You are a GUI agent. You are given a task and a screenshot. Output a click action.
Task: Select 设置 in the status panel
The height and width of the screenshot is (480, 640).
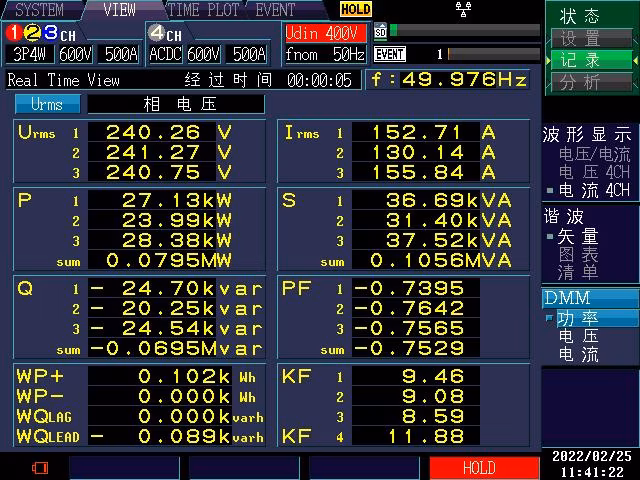(580, 39)
